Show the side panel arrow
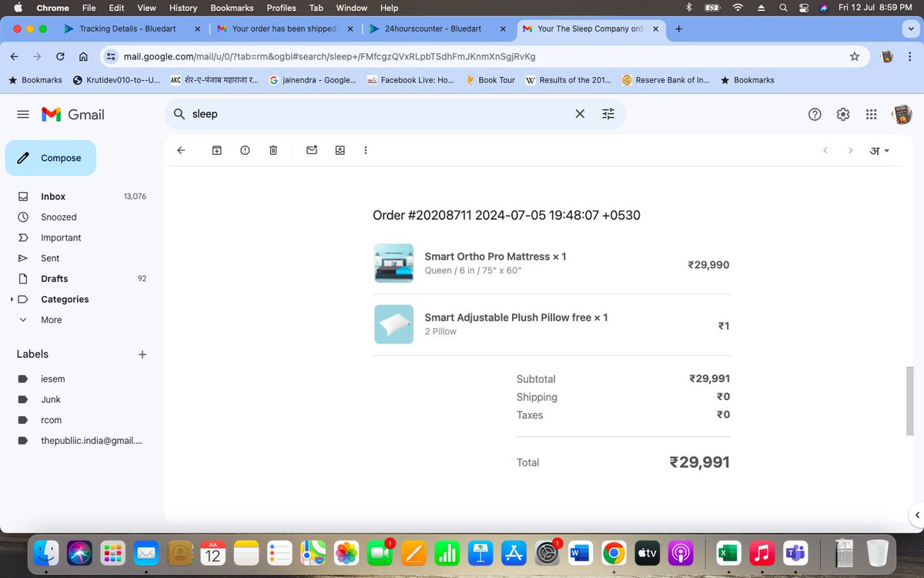924x578 pixels. click(x=916, y=515)
